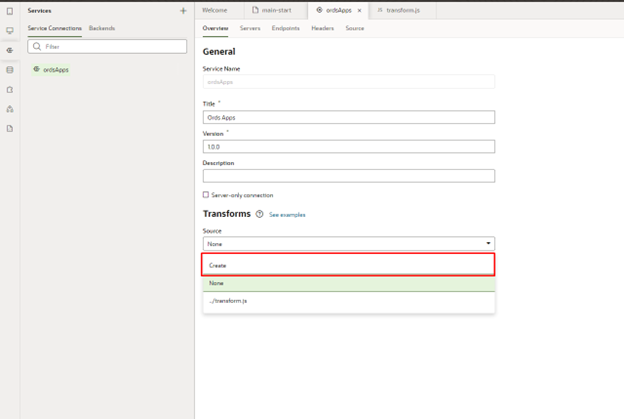Select the ordsApps service connection

pyautogui.click(x=51, y=70)
